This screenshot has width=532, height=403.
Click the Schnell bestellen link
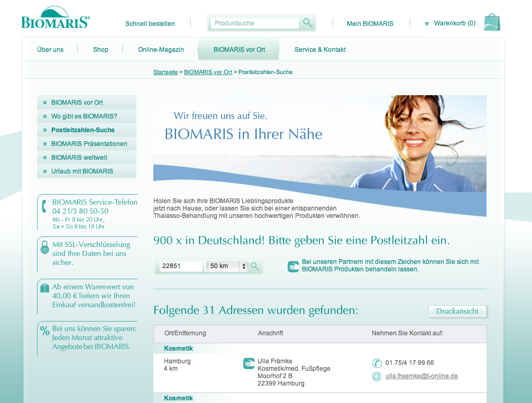tap(150, 24)
